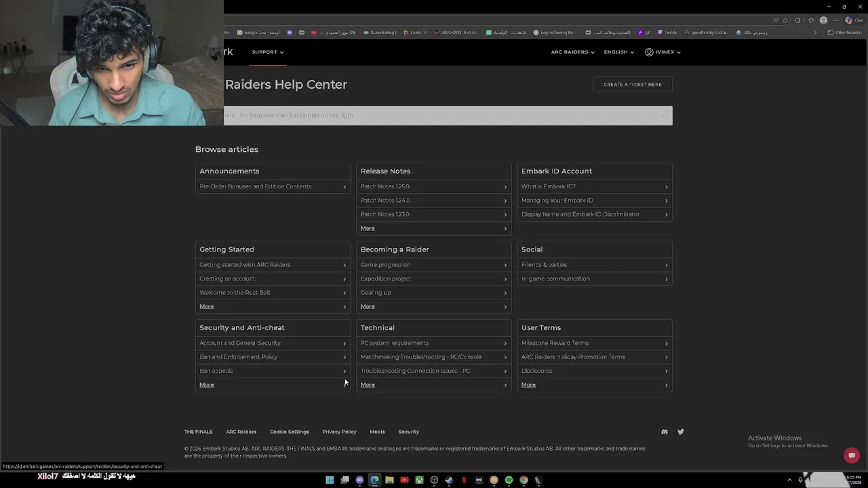Open Steam from the taskbar
Screen dimensions: 868x488
click(449, 480)
